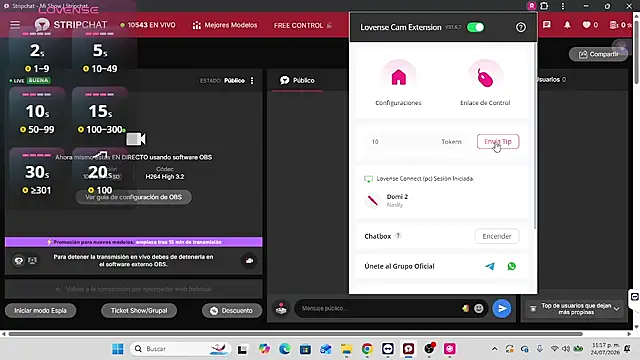
Task: Turn on Chatbox with Encender button
Action: point(497,236)
